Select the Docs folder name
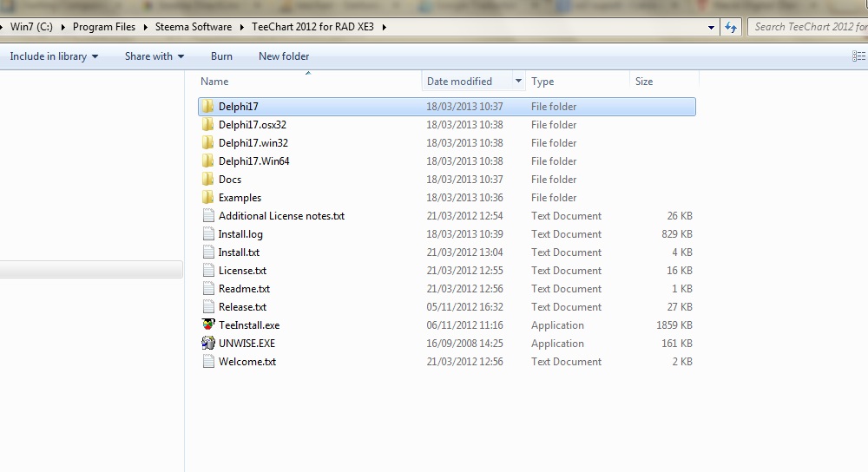This screenshot has width=868, height=472. point(230,180)
